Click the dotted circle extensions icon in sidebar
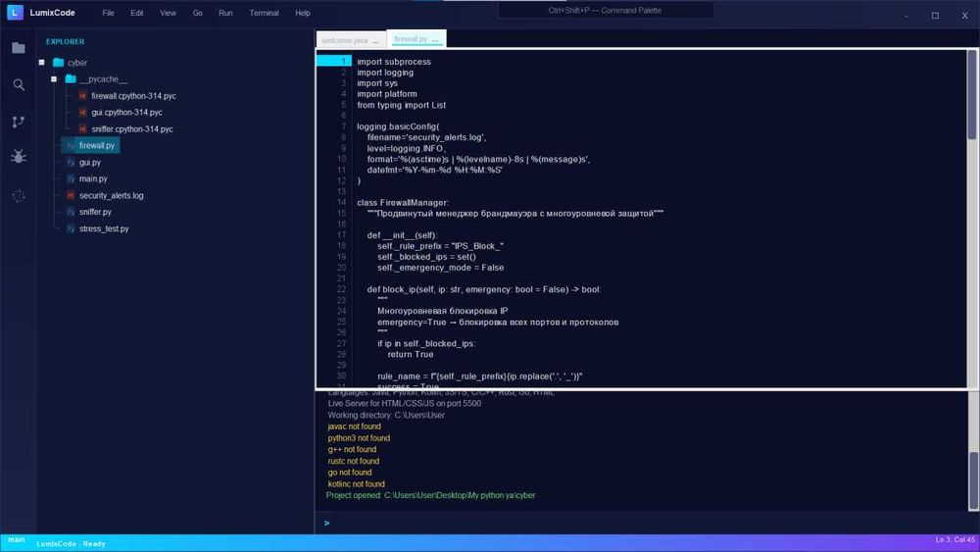980x552 pixels. (x=18, y=196)
